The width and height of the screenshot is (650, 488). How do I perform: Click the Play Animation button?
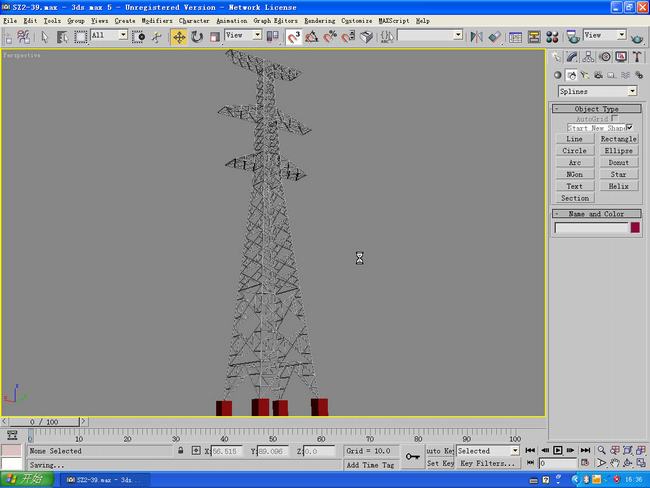click(558, 450)
